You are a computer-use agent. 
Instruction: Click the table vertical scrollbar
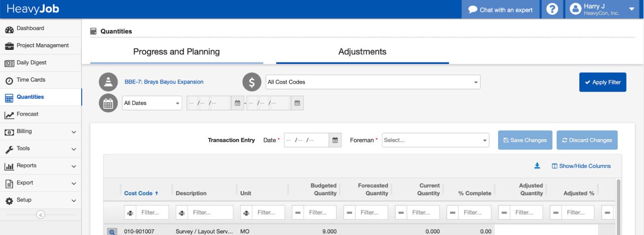pos(618,207)
